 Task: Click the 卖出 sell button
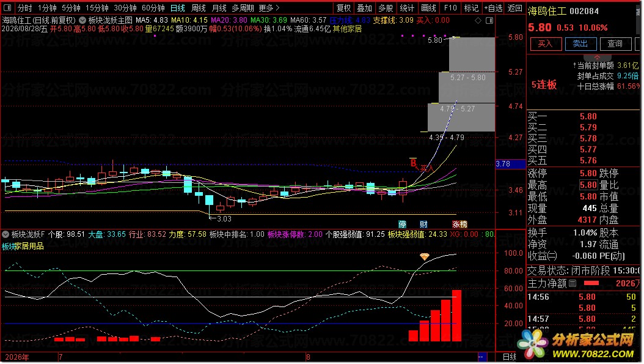click(580, 43)
